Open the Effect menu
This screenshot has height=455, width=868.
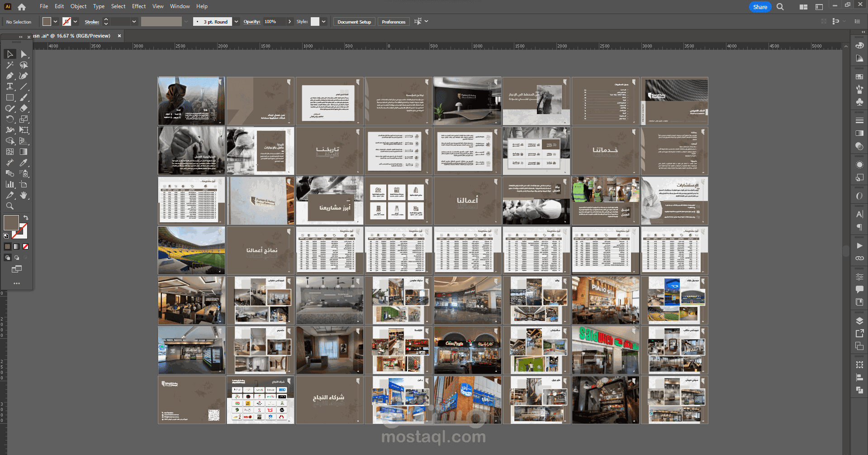coord(139,6)
